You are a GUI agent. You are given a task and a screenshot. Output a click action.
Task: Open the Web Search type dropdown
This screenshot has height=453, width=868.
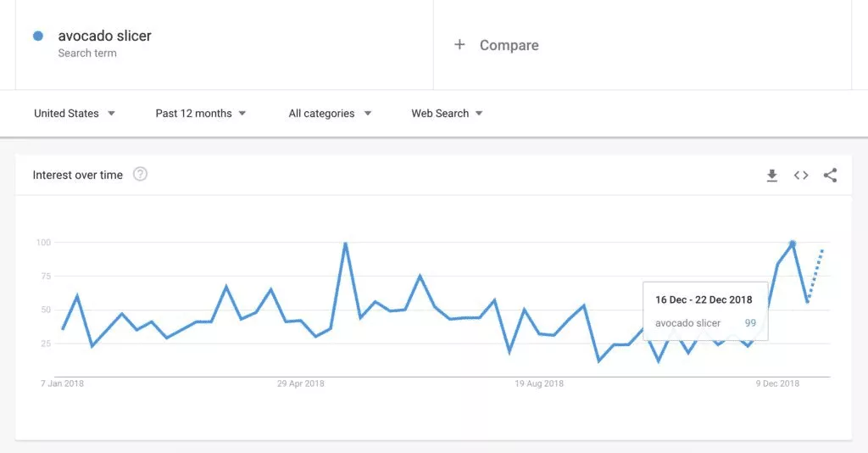click(447, 114)
